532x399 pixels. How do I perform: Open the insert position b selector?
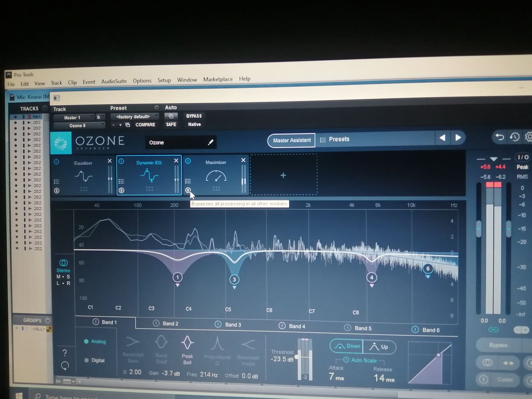tap(101, 117)
